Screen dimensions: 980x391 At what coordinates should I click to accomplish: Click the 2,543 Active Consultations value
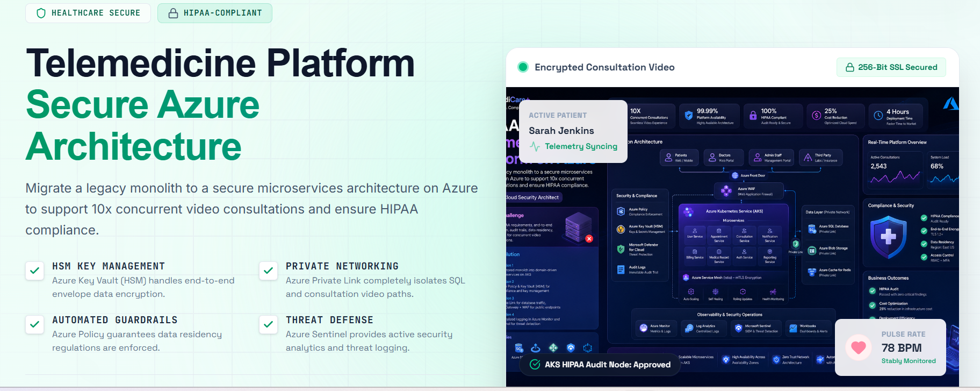click(878, 166)
